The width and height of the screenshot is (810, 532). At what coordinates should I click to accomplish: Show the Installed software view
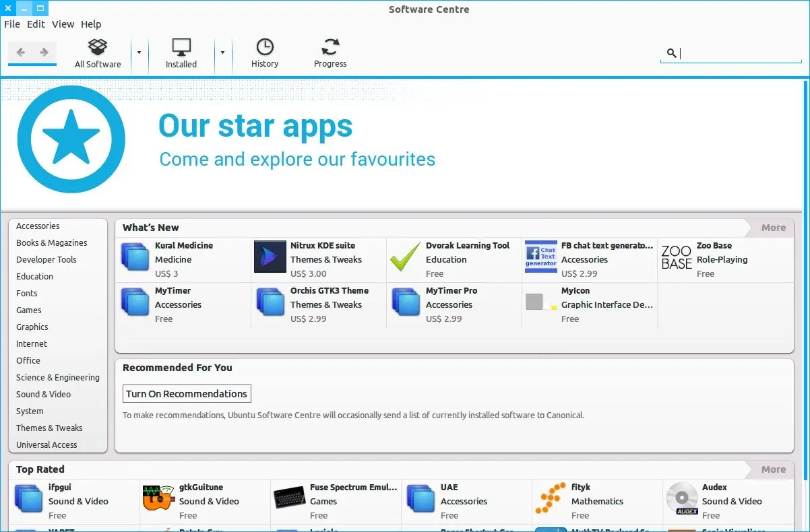coord(181,53)
